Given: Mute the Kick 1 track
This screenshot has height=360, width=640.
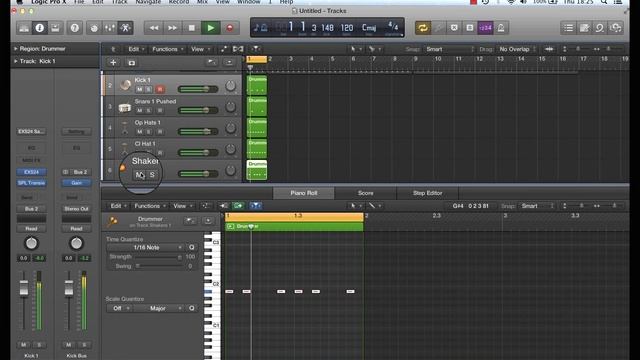Looking at the screenshot, I should (x=140, y=89).
